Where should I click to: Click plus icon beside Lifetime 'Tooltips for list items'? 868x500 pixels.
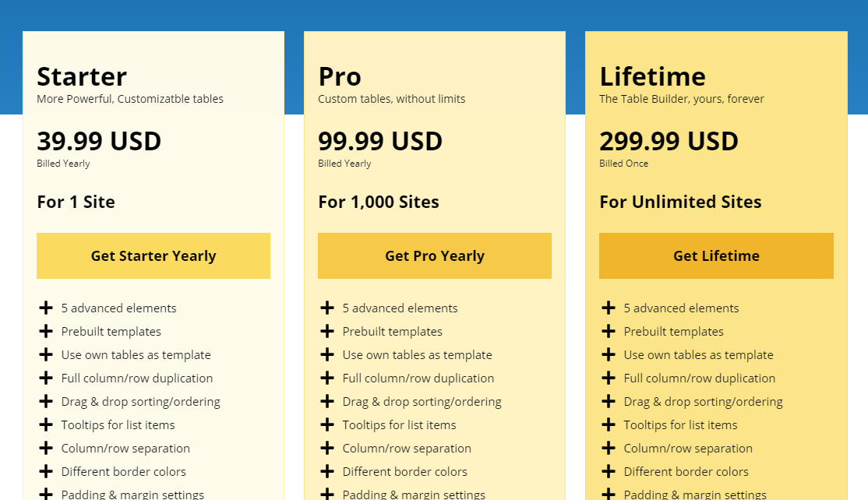click(609, 424)
